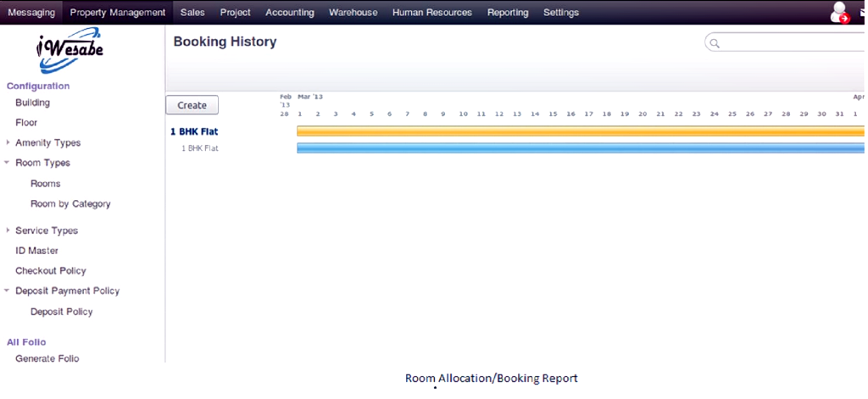Select the bold 1 BHK Flat group row
The height and width of the screenshot is (399, 868).
click(194, 131)
